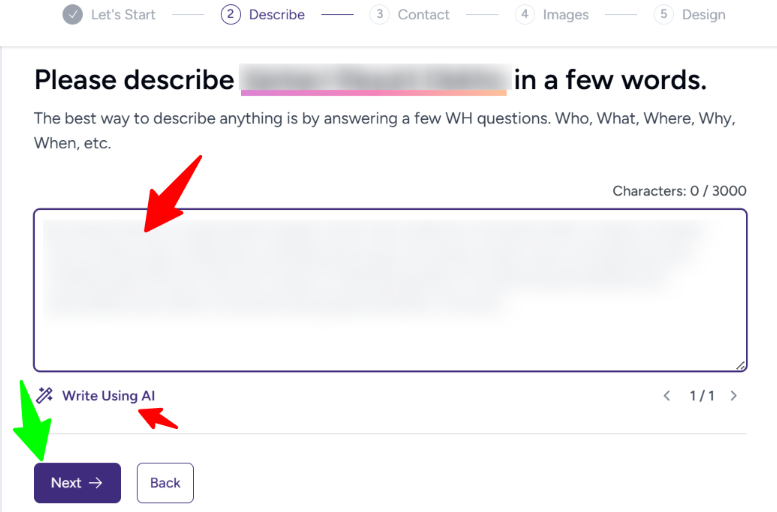Open the Images step label
The image size is (777, 512).
pyautogui.click(x=565, y=15)
